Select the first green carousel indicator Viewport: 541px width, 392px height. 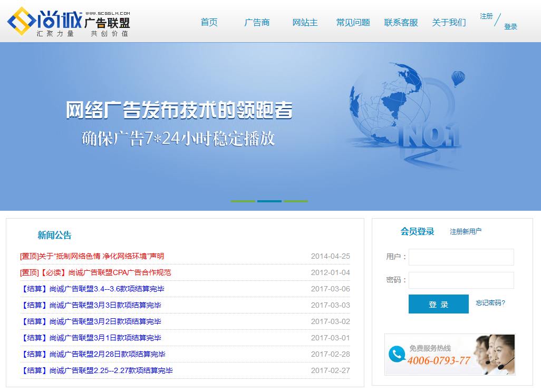(243, 201)
